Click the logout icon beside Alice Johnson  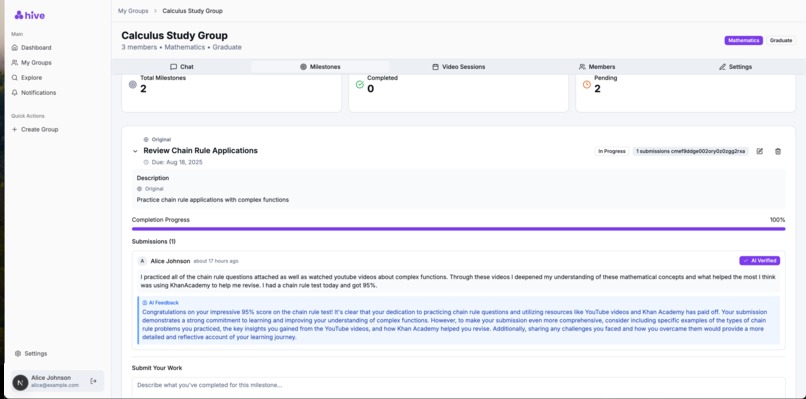pyautogui.click(x=93, y=381)
